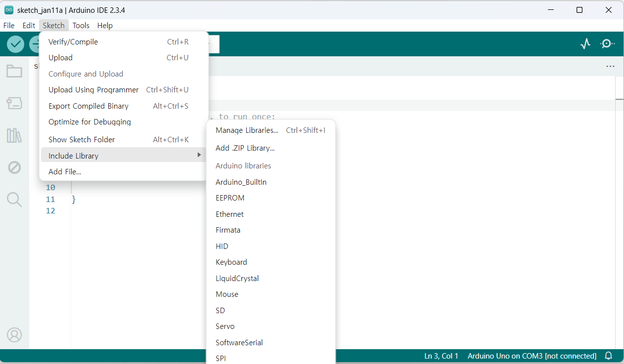
Task: Open Manage Libraries... entry
Action: coord(270,130)
